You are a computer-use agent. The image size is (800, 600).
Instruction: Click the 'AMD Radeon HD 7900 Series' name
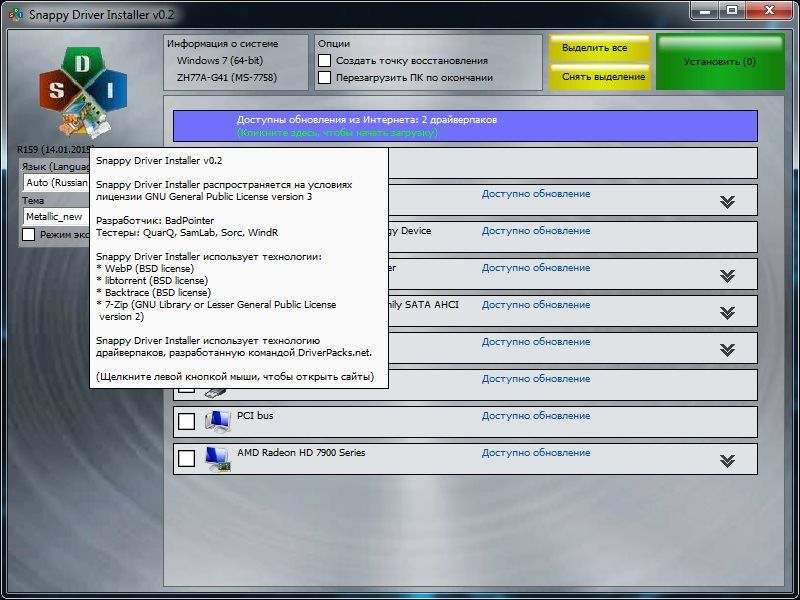(301, 453)
